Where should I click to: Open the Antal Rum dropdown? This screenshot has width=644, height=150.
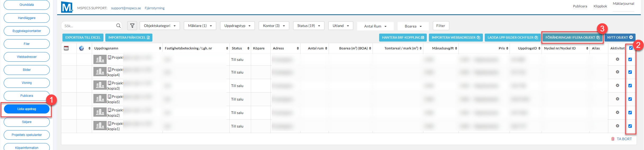[x=375, y=26]
